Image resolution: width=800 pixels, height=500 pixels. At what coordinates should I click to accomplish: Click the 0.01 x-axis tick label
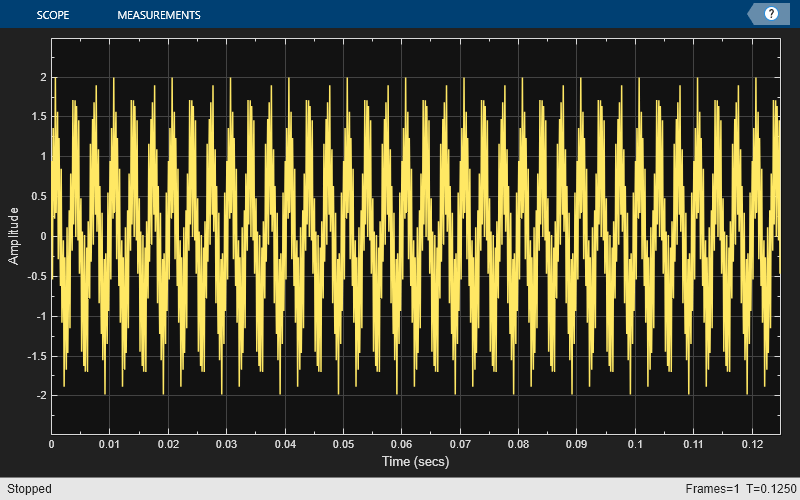coord(110,443)
